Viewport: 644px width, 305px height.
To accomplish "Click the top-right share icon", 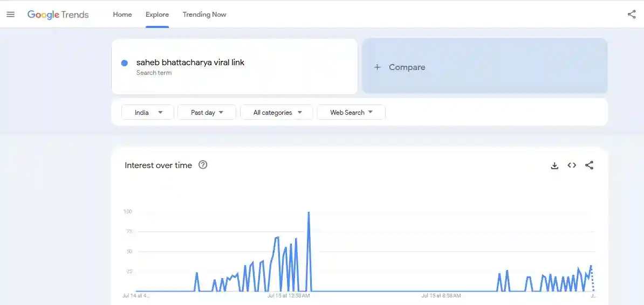I will tap(632, 15).
